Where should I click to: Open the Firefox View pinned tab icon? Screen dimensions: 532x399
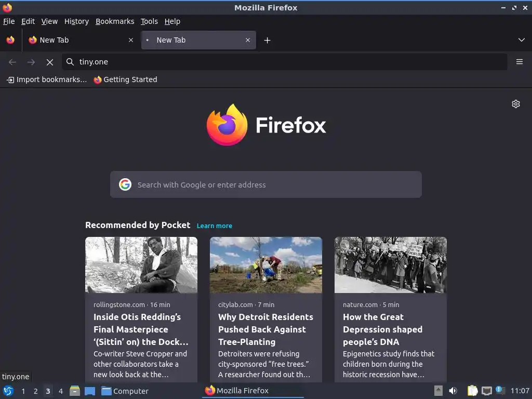10,40
